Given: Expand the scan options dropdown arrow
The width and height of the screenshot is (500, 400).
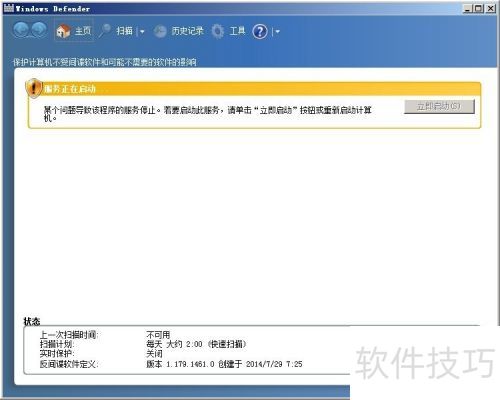Looking at the screenshot, I should [x=142, y=32].
